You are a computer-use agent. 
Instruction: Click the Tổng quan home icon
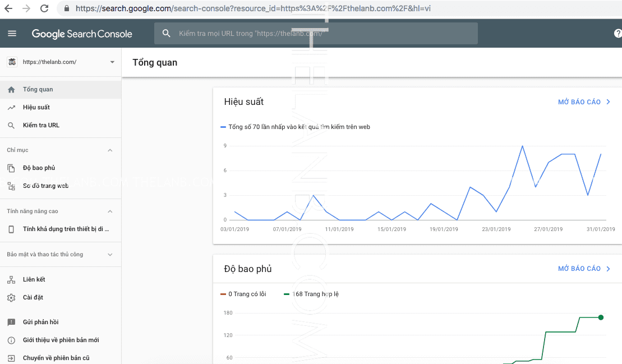point(11,90)
